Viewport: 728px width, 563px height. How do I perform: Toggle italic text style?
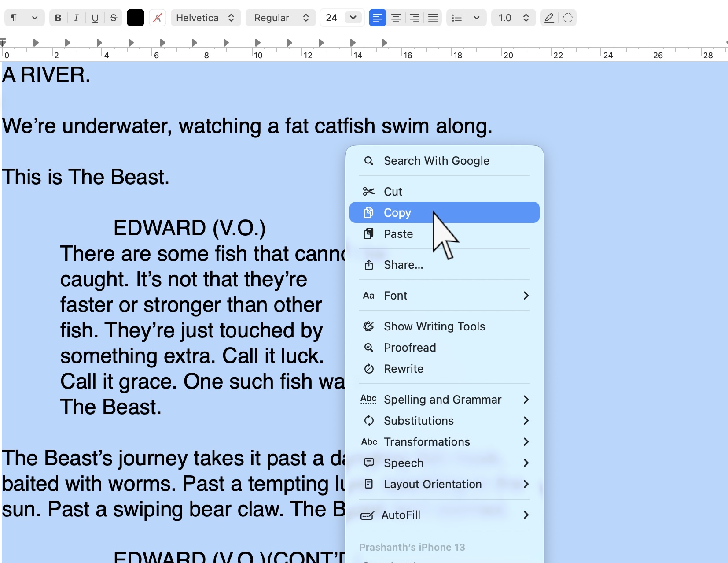76,18
